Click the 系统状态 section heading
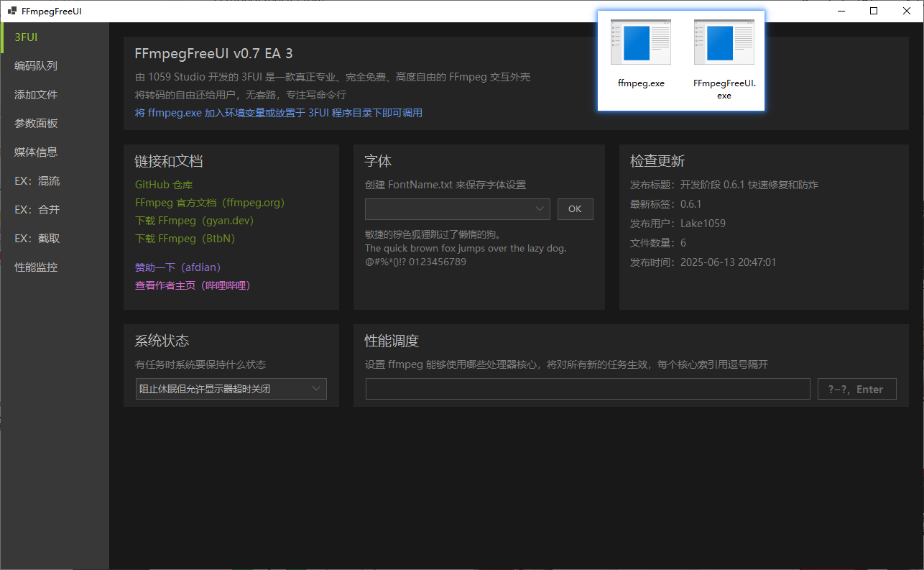The width and height of the screenshot is (924, 570). pyautogui.click(x=162, y=341)
